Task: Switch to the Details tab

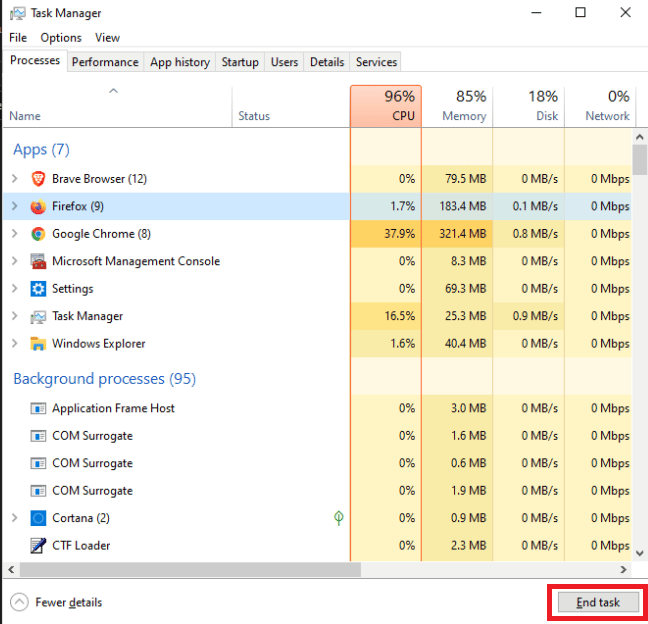Action: [x=326, y=62]
